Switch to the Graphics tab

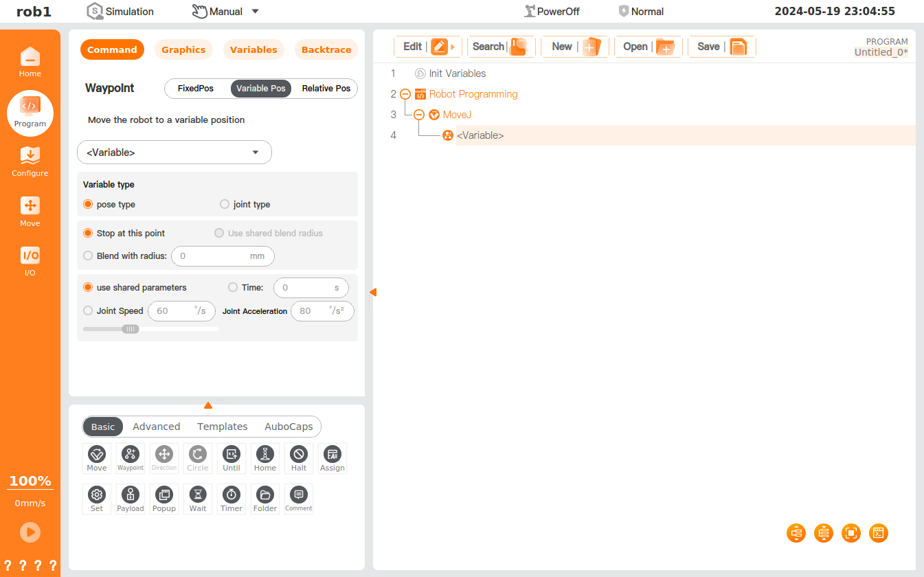click(183, 50)
